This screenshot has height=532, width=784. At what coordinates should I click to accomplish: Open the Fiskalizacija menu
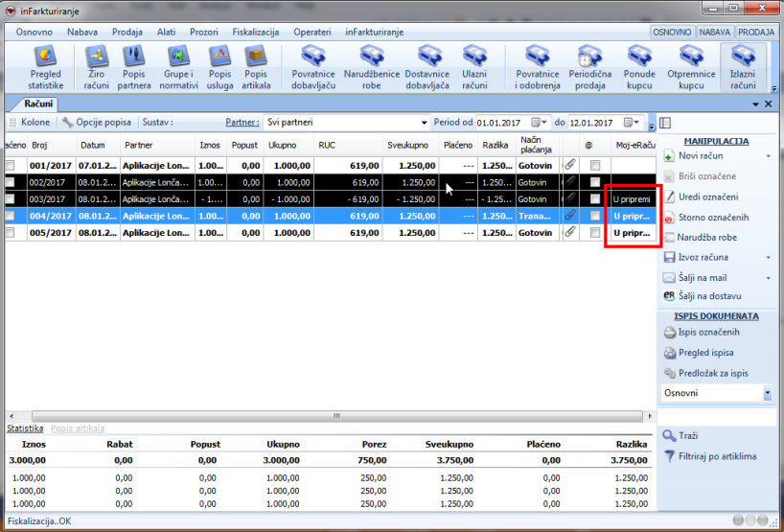(x=256, y=32)
